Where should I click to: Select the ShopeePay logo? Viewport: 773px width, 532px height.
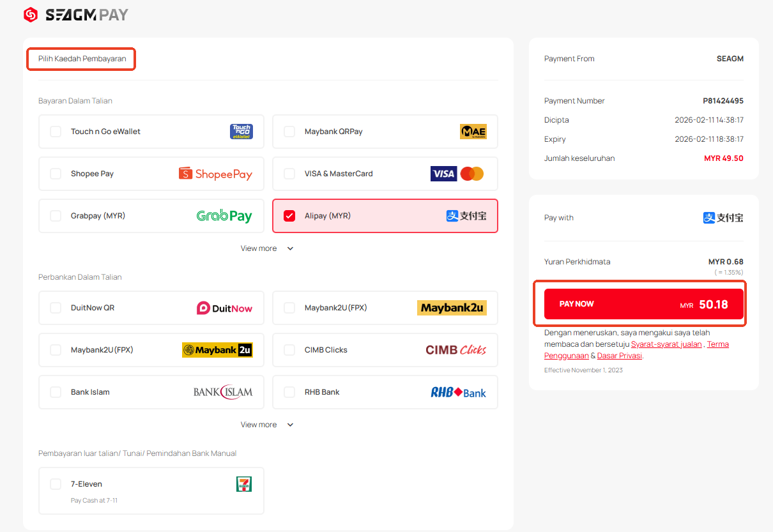coord(215,174)
